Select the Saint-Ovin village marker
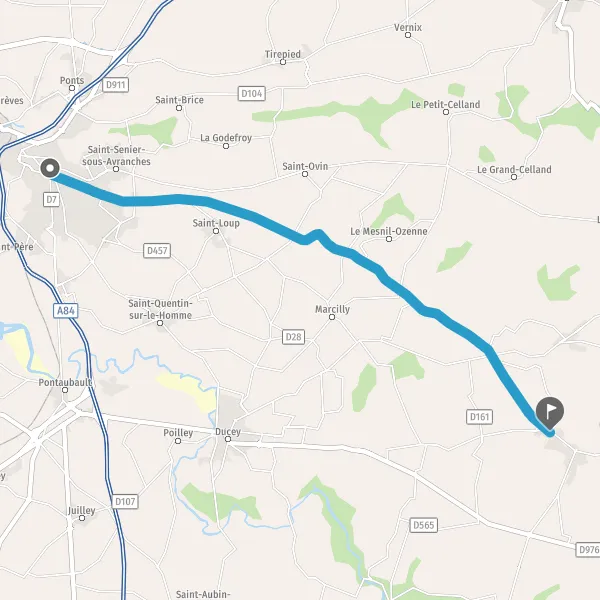This screenshot has height=600, width=600. click(305, 174)
